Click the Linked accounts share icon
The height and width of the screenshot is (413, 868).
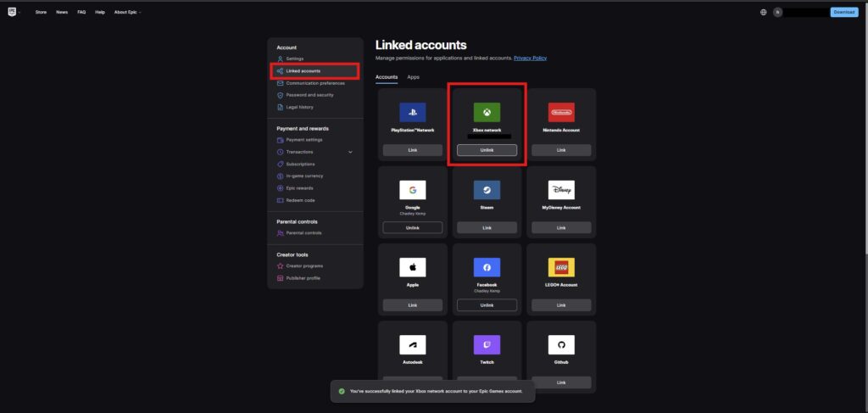pyautogui.click(x=280, y=71)
